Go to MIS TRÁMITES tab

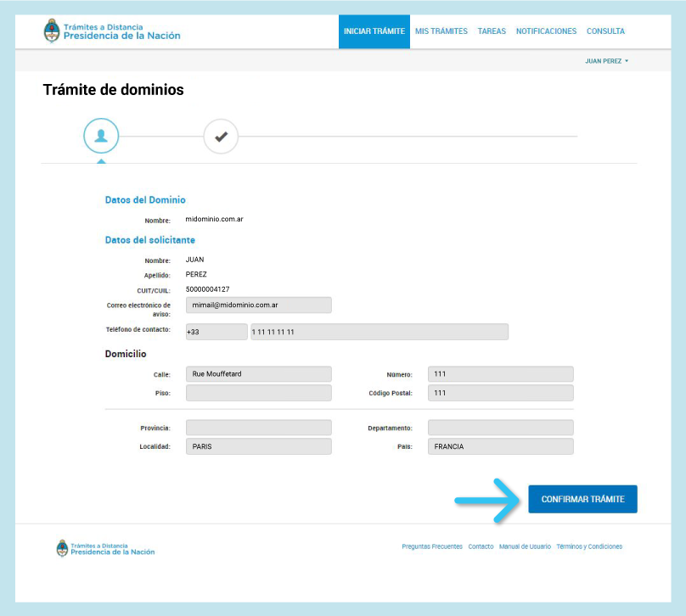click(441, 31)
